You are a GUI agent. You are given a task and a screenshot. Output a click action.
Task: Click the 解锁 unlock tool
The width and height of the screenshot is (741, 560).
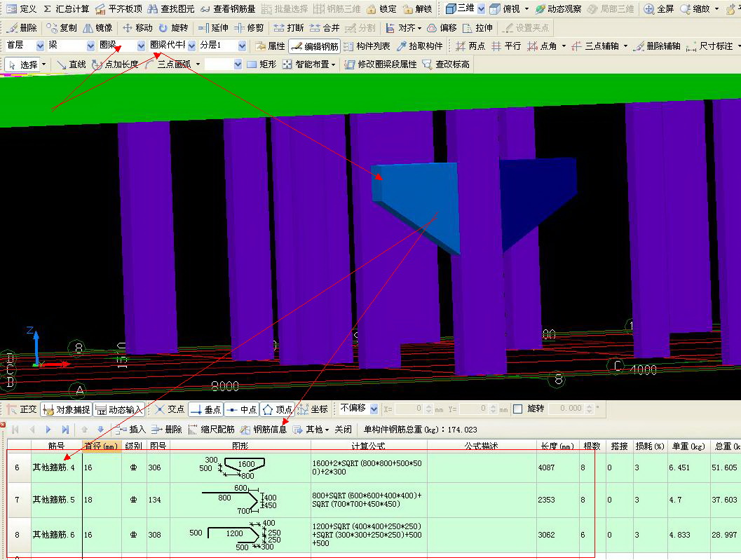417,9
